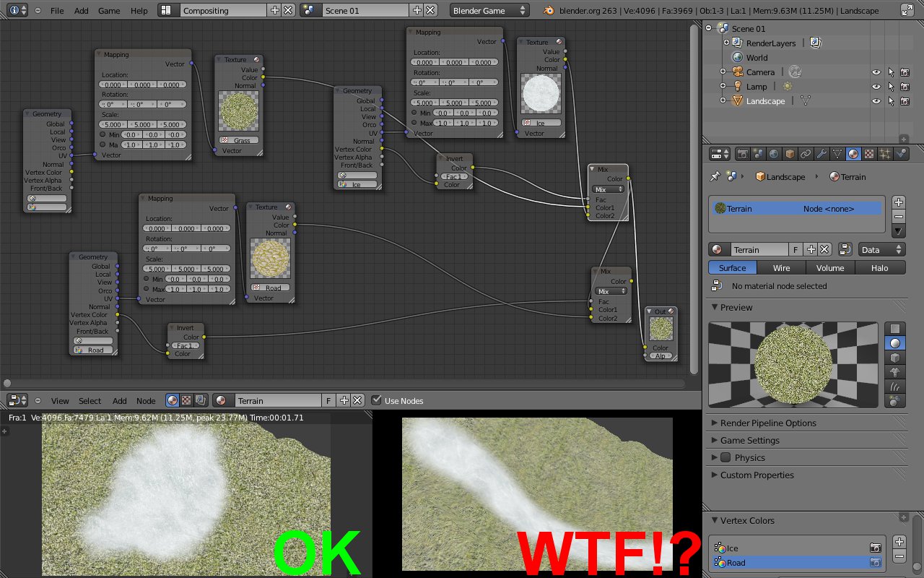Add a new material slot with plus
The width and height of the screenshot is (924, 578).
pyautogui.click(x=898, y=202)
